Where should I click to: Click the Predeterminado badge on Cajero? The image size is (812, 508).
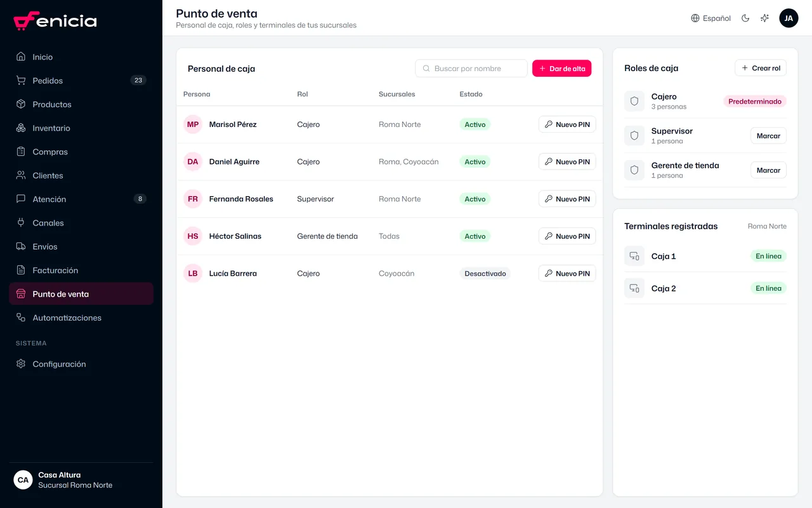click(x=755, y=101)
